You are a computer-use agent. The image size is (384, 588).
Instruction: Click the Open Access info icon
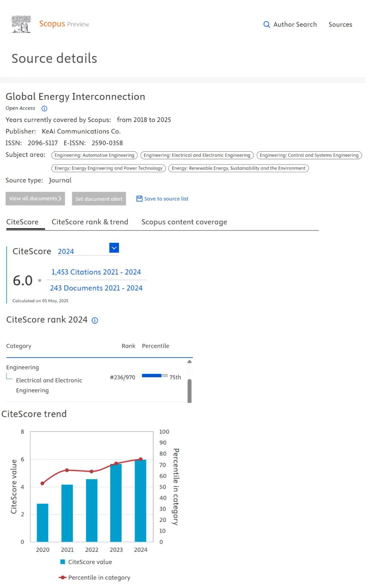click(x=45, y=108)
